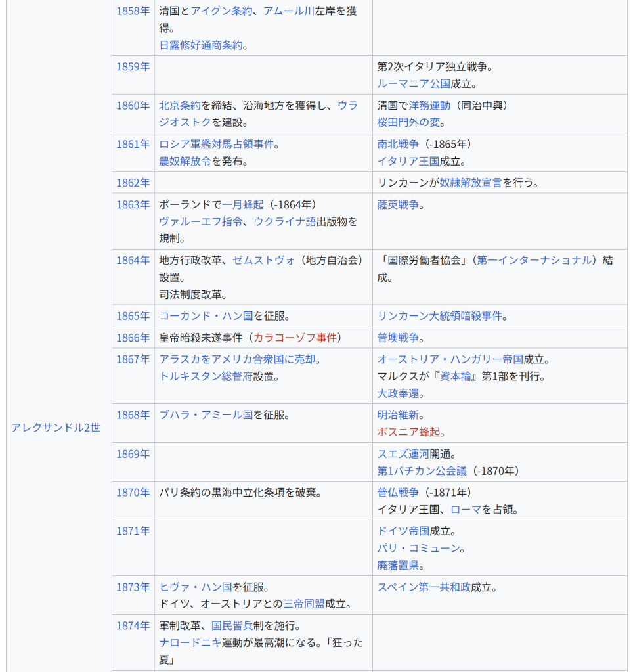Screen dimensions: 631x672
Task: Open 日露修好通商条約 article link
Action: [200, 45]
